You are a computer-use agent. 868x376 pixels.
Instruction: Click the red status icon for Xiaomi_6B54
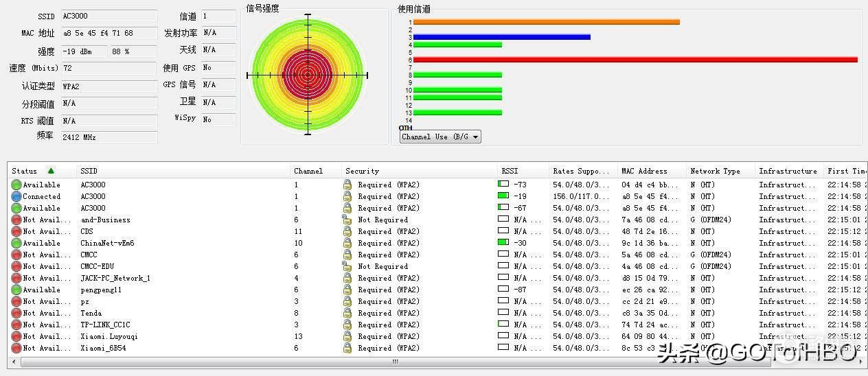(x=16, y=348)
